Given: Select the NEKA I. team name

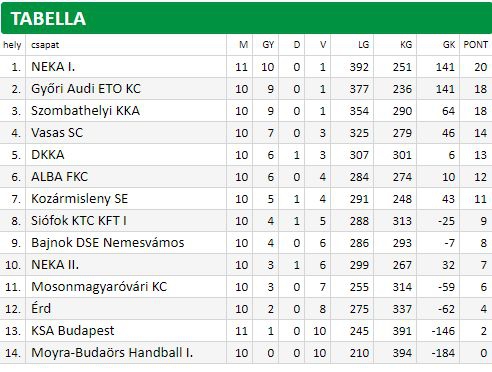Looking at the screenshot, I should (53, 67).
